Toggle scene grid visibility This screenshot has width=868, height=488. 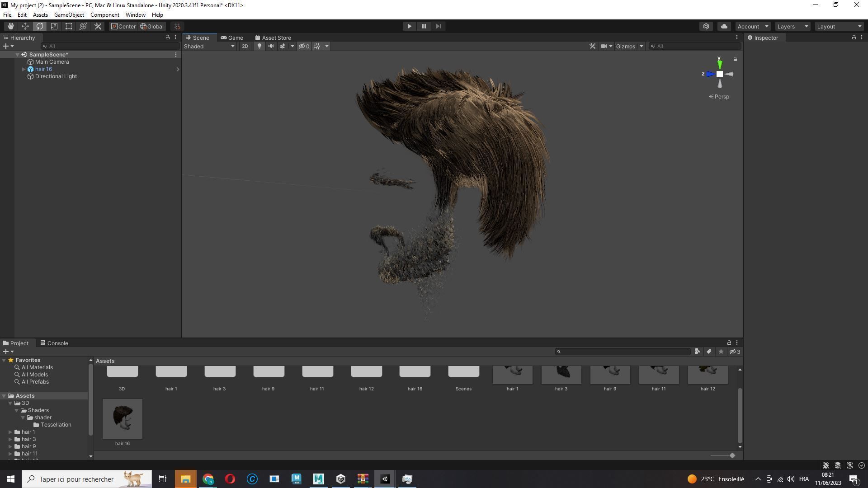coord(317,46)
